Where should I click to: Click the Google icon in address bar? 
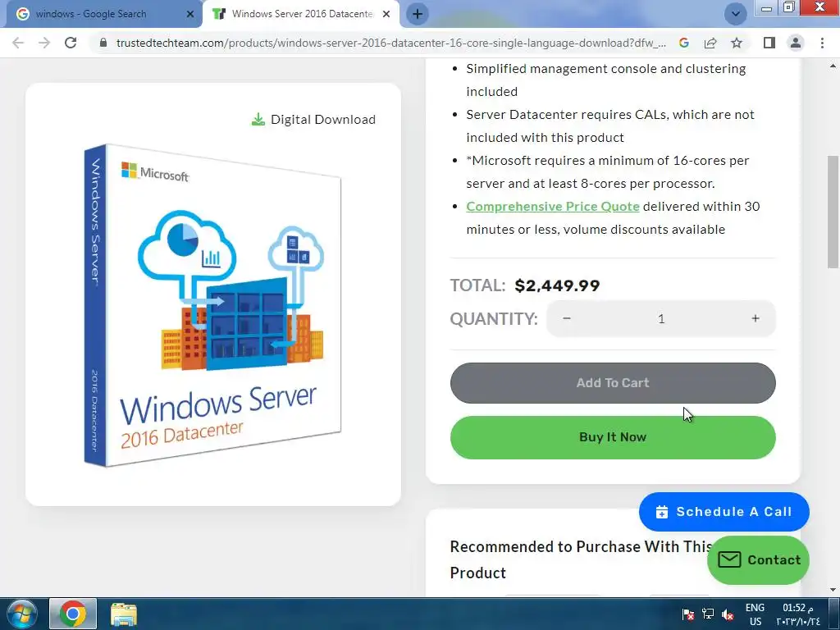point(683,43)
